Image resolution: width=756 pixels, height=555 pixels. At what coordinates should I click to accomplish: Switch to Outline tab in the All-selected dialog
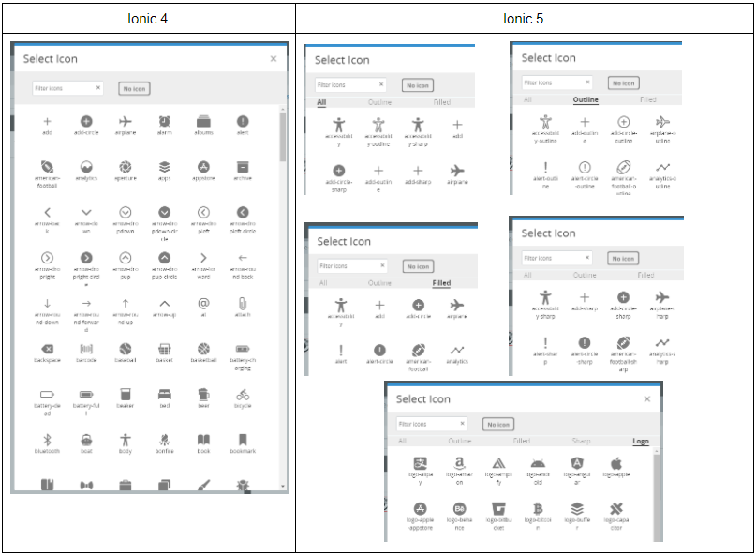(380, 102)
